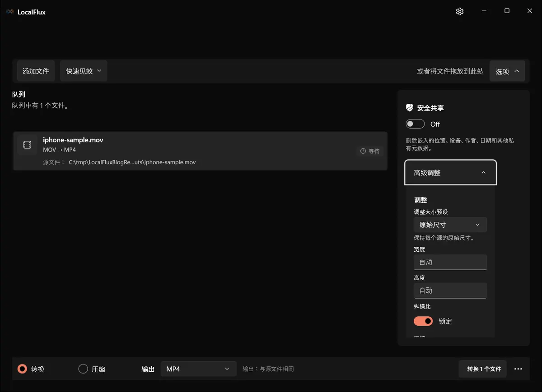Open the three-dots more options menu
Image resolution: width=542 pixels, height=392 pixels.
pyautogui.click(x=518, y=369)
